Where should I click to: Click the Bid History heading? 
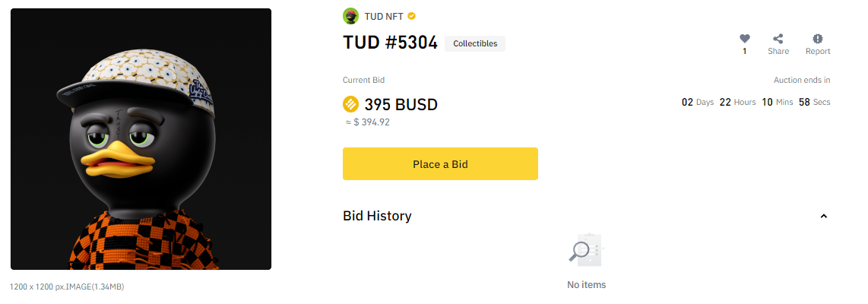(x=377, y=216)
